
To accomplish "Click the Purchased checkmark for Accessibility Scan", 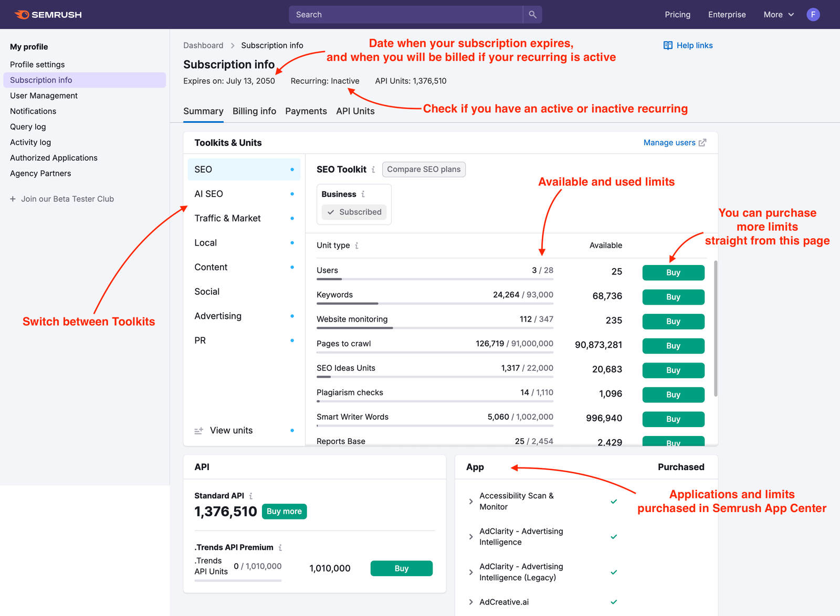I will pos(613,501).
